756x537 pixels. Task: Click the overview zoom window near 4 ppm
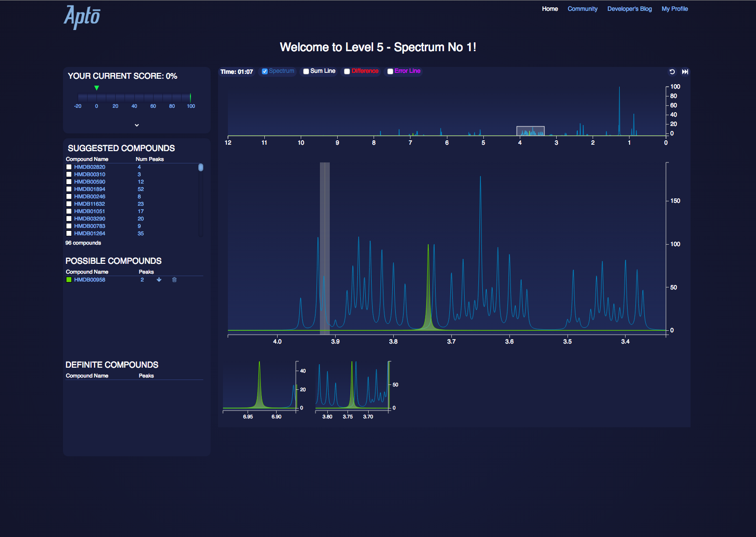531,131
